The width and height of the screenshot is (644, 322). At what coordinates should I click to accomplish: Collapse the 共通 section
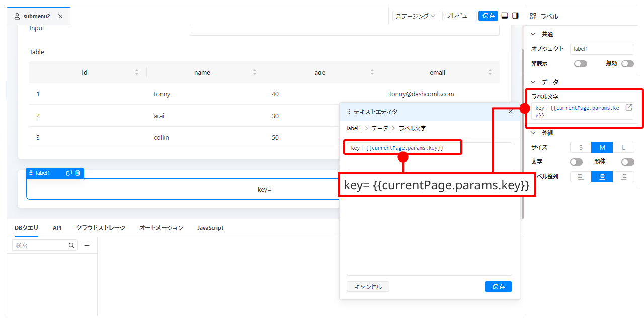click(x=534, y=34)
